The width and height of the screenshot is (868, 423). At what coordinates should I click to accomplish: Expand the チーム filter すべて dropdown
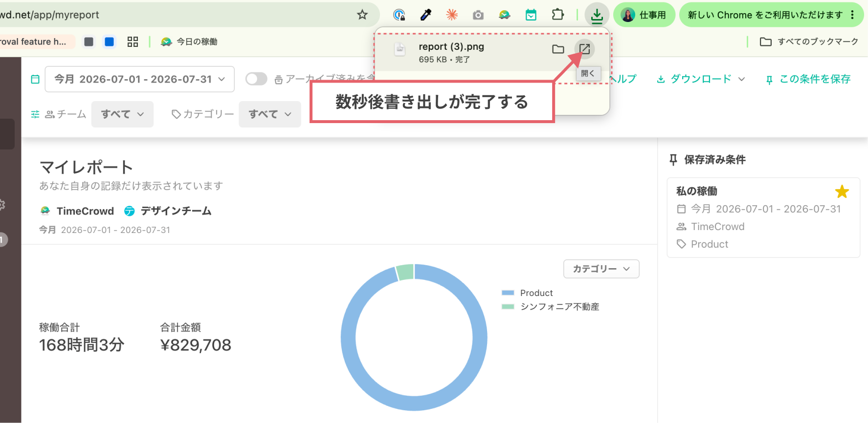[122, 114]
